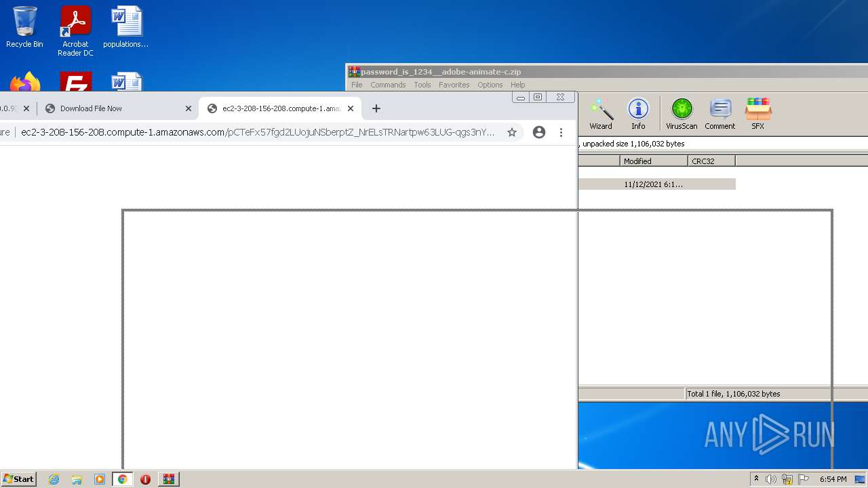
Task: Open the Opera icon on the taskbar
Action: (x=145, y=479)
